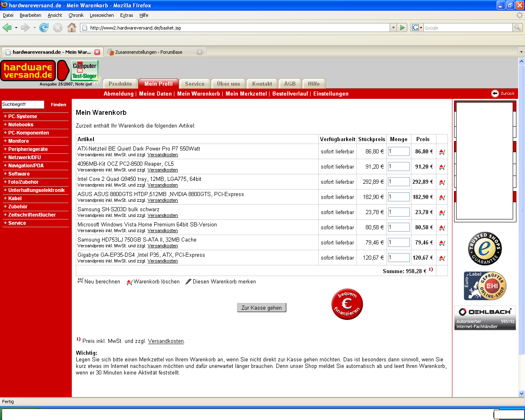Open the AGB tab

[290, 84]
